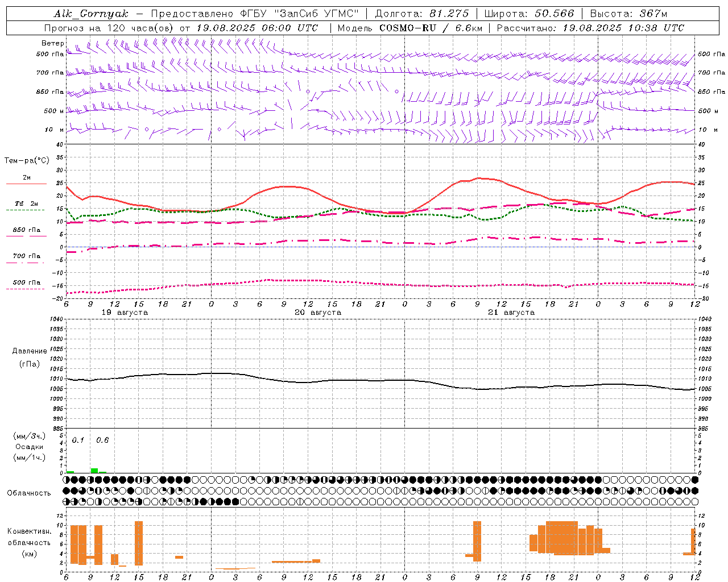Screen dimensions: 728x582
Task: Click the Ветер section label
Action: pos(52,43)
